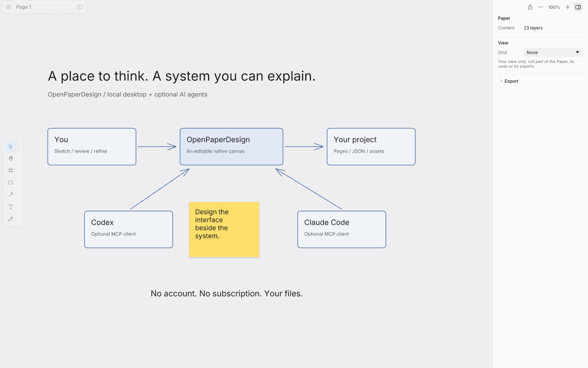Screen dimensions: 588x368
Task: Select the pencil draw tool
Action: (11, 219)
